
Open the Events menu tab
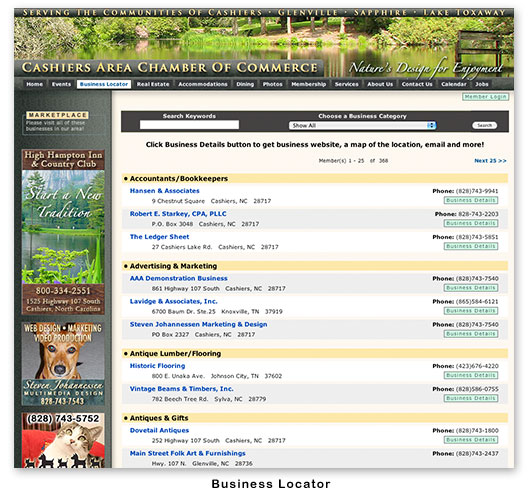pos(61,84)
